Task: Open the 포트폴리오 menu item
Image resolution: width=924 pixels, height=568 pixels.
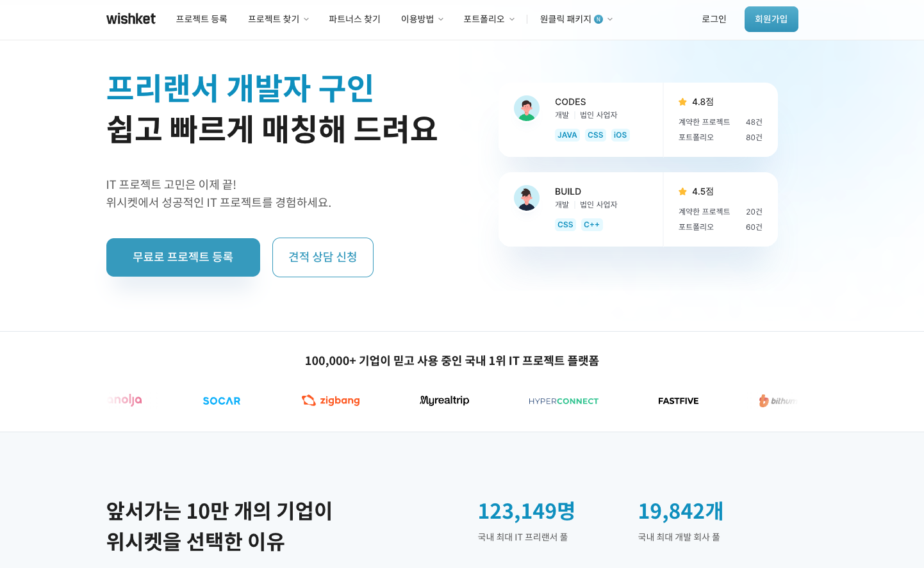Action: (488, 19)
